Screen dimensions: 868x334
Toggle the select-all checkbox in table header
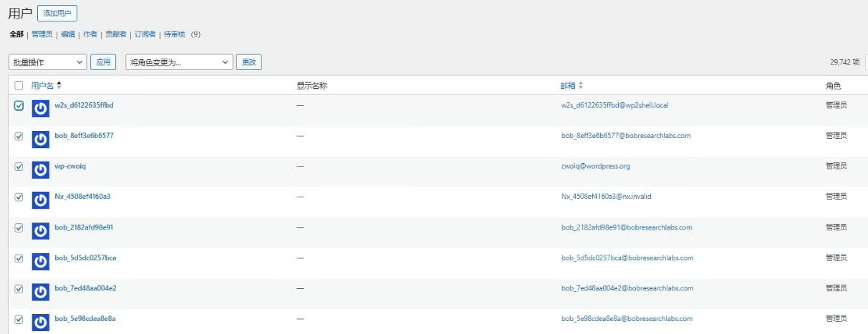(x=19, y=86)
